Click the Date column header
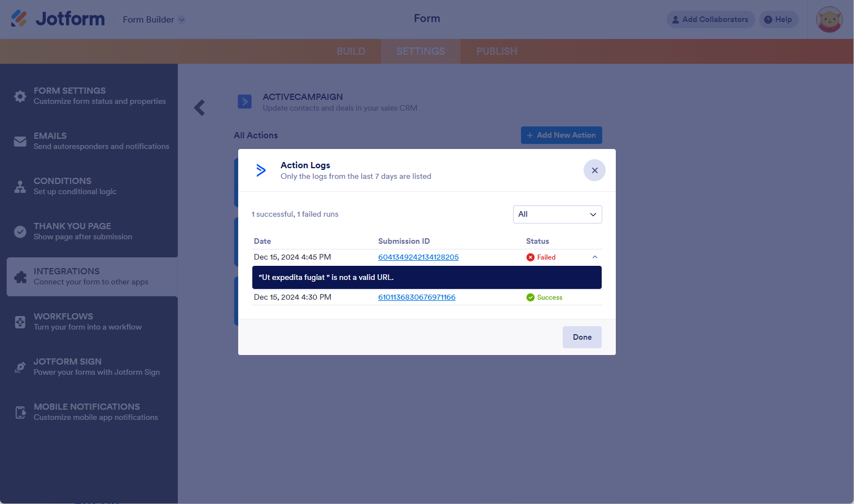The width and height of the screenshot is (854, 504). [x=262, y=242]
